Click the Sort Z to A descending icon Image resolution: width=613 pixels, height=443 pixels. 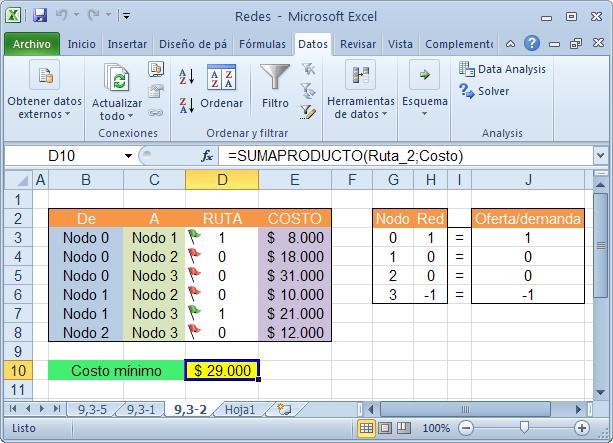click(186, 103)
